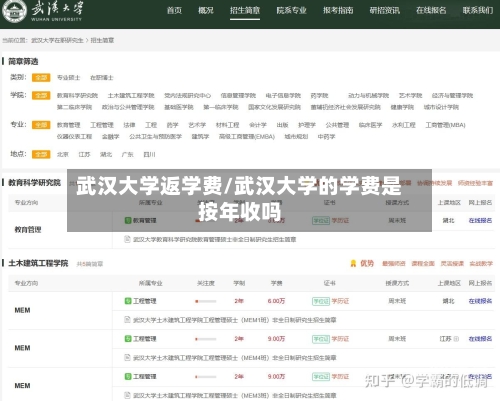Filter 类别 by 专业硕士
Image resolution: width=500 pixels, height=401 pixels.
(68, 78)
